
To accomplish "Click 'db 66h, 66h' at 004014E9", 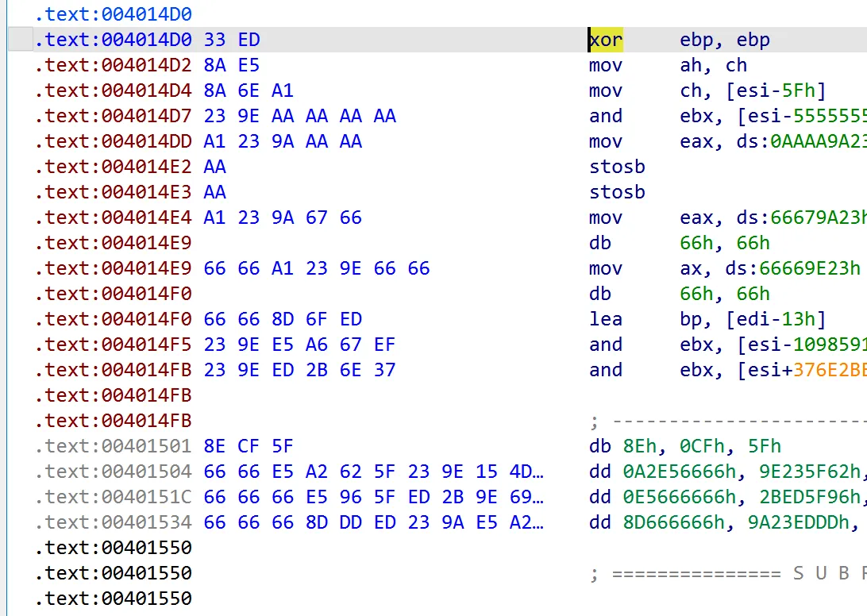I will [680, 243].
